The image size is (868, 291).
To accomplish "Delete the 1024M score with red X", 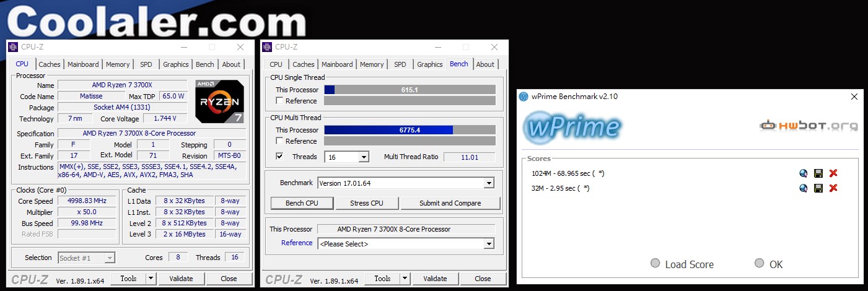I will coord(833,173).
